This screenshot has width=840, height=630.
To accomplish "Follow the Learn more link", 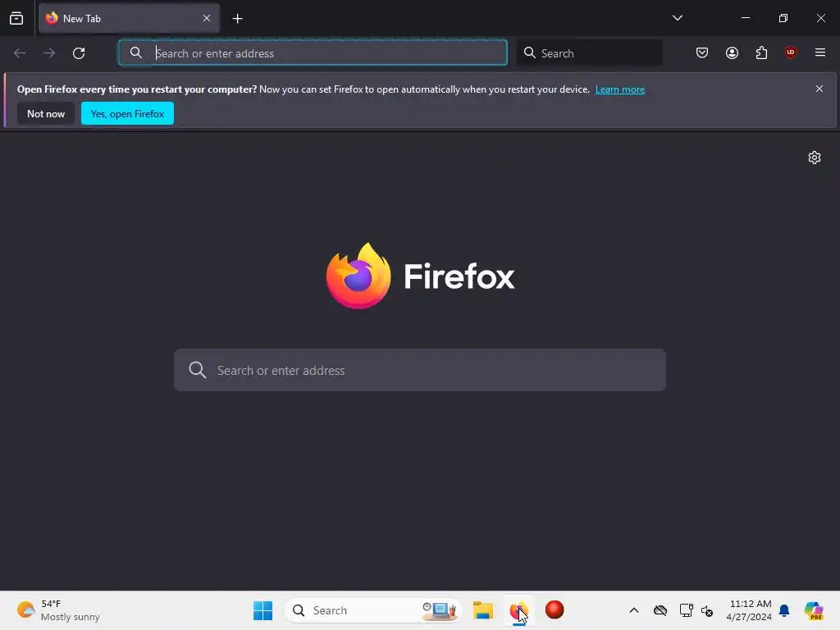I will click(x=620, y=89).
